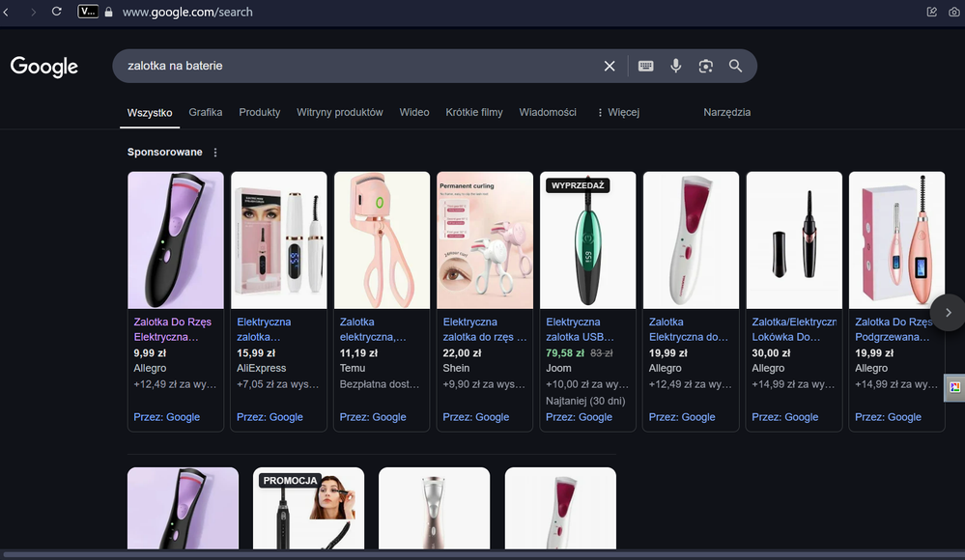Click the horizontal scrollbar at the bottom
This screenshot has height=560, width=965.
tap(483, 554)
